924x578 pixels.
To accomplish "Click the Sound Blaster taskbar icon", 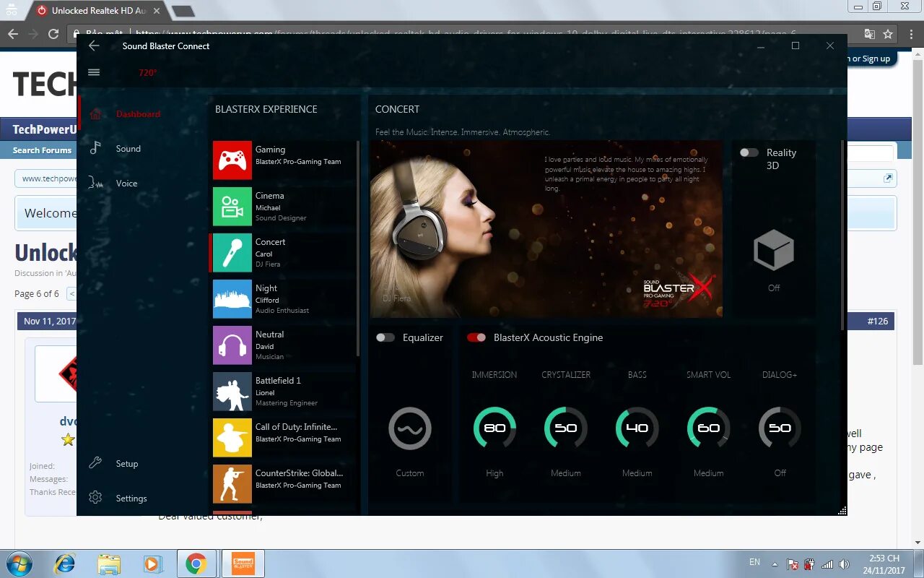I will pyautogui.click(x=243, y=564).
